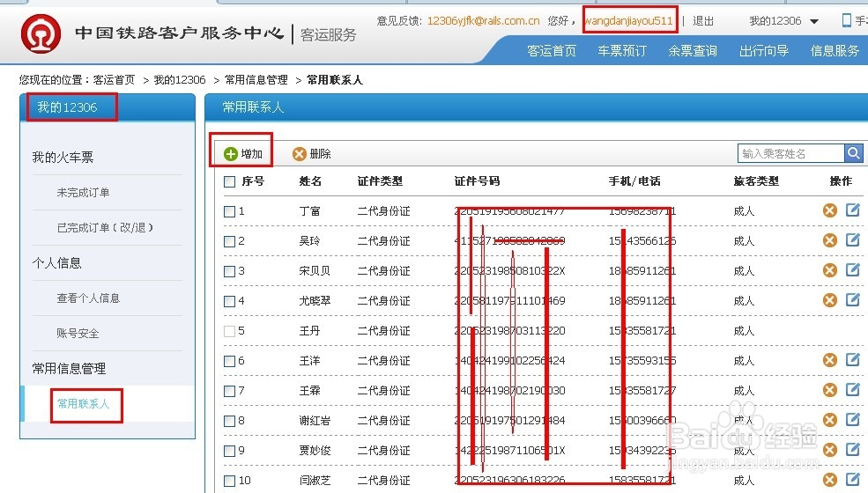Click the 增加 add button
Viewport: 868px width, 493px height.
(x=243, y=154)
